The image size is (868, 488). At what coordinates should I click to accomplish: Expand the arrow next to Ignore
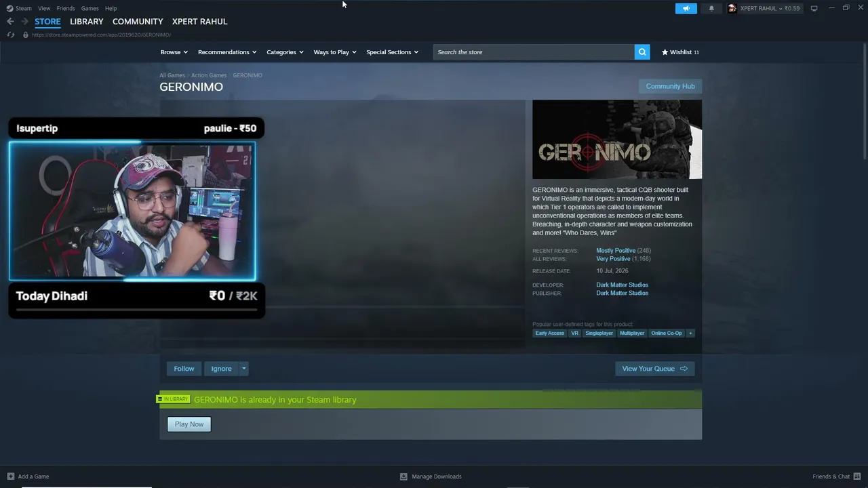click(243, 369)
